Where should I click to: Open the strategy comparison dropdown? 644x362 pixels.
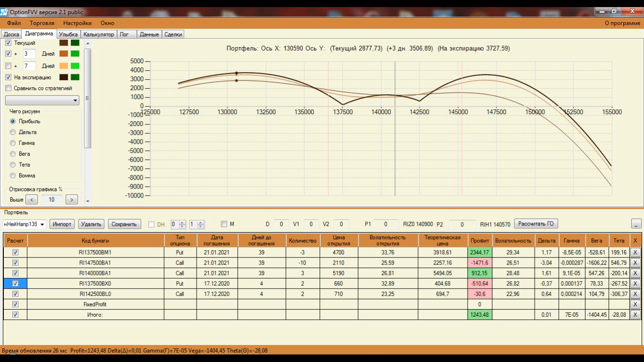pos(42,100)
